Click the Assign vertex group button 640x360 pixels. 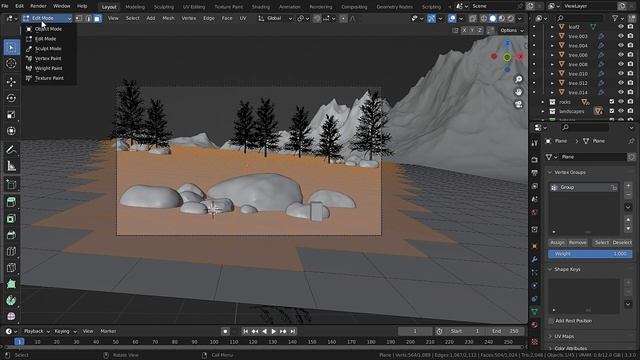557,242
